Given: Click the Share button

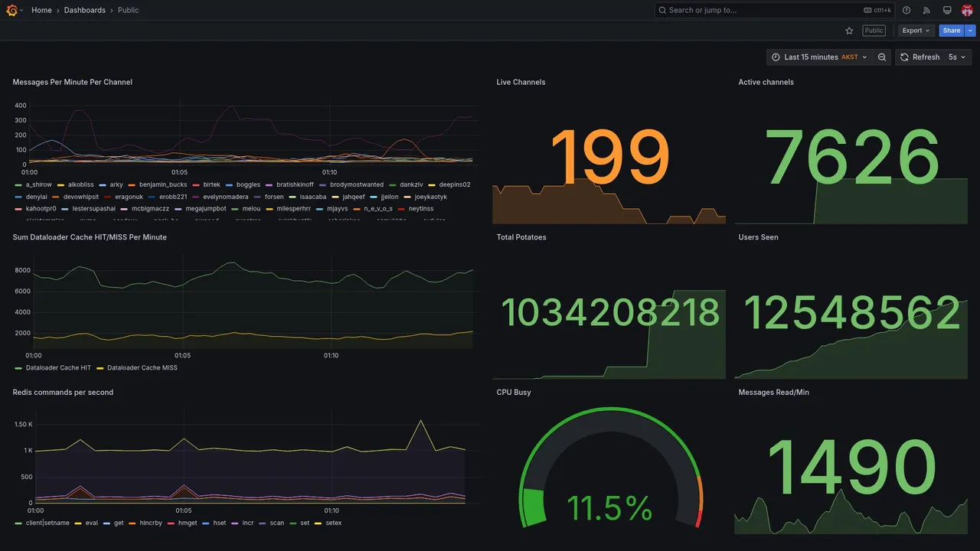Looking at the screenshot, I should pos(952,31).
